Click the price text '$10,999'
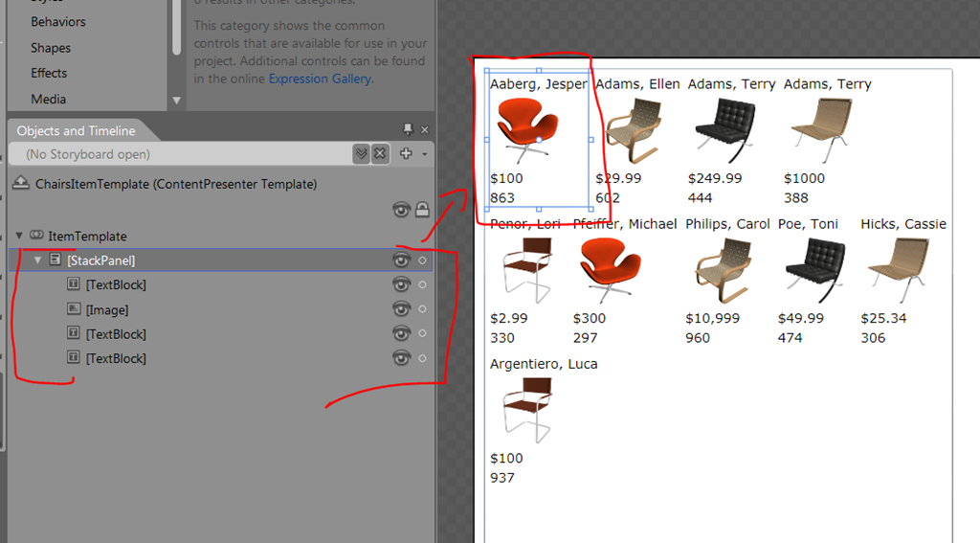Screen dimensions: 980x543 (x=712, y=318)
